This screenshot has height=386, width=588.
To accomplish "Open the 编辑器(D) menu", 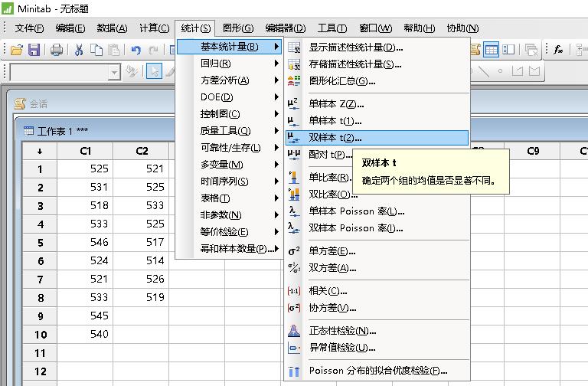I will 286,28.
